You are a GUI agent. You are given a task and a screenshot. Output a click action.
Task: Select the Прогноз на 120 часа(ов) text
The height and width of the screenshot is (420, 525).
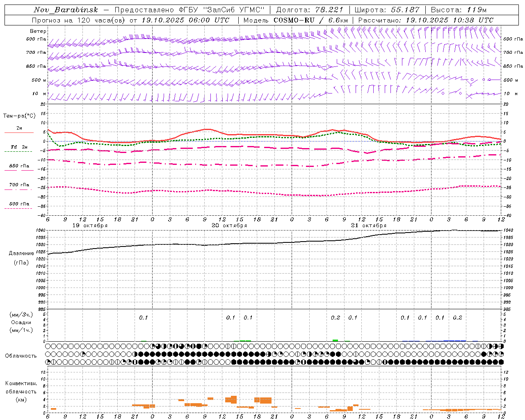tap(78, 20)
